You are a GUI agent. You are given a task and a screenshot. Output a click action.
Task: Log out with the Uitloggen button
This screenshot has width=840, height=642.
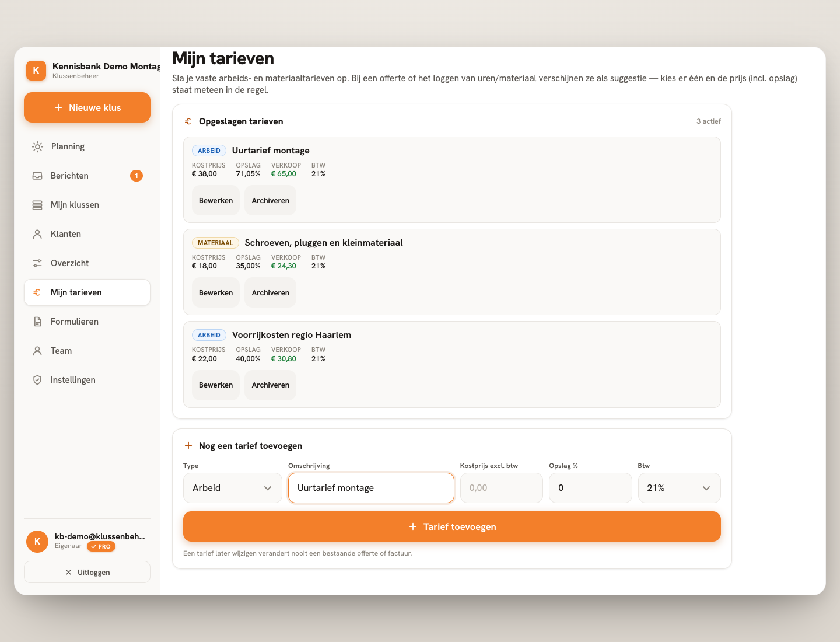pos(87,572)
